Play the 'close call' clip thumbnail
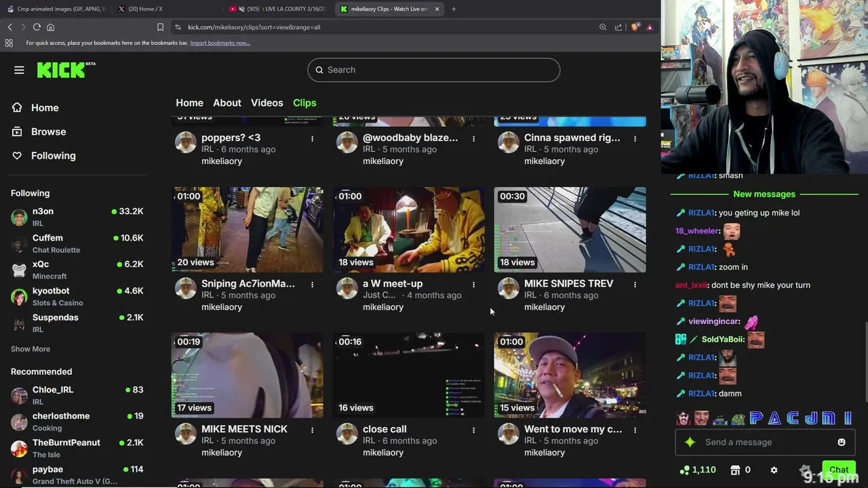 coord(409,375)
